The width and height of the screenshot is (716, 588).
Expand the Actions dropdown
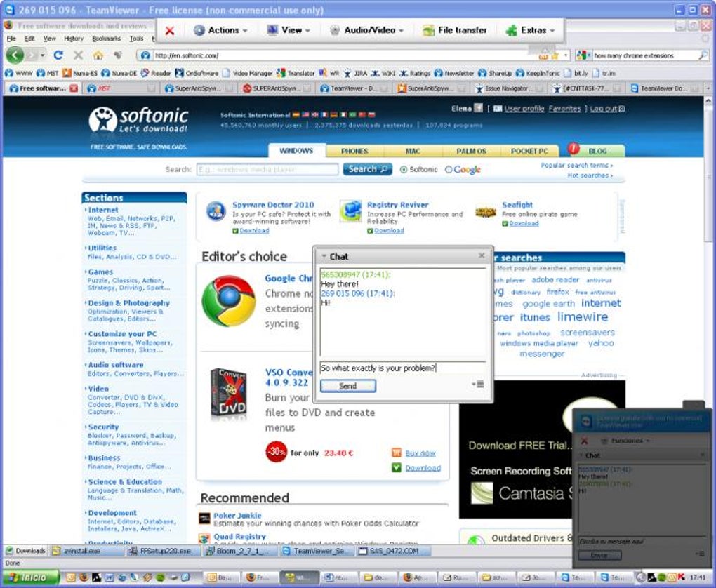click(x=220, y=30)
